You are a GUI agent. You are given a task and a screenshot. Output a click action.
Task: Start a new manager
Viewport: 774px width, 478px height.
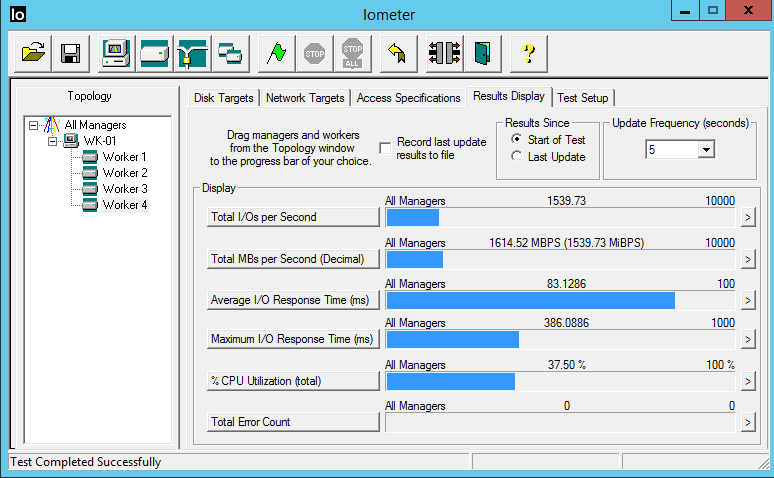click(116, 53)
